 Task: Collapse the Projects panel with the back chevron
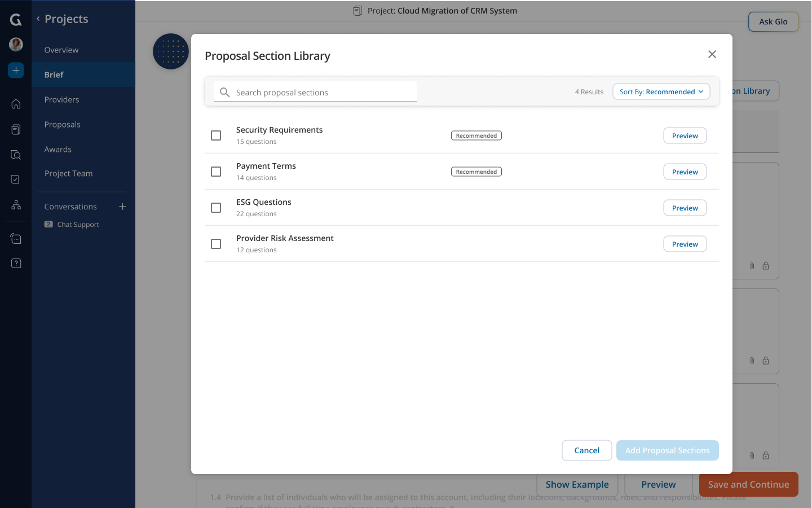(x=38, y=19)
